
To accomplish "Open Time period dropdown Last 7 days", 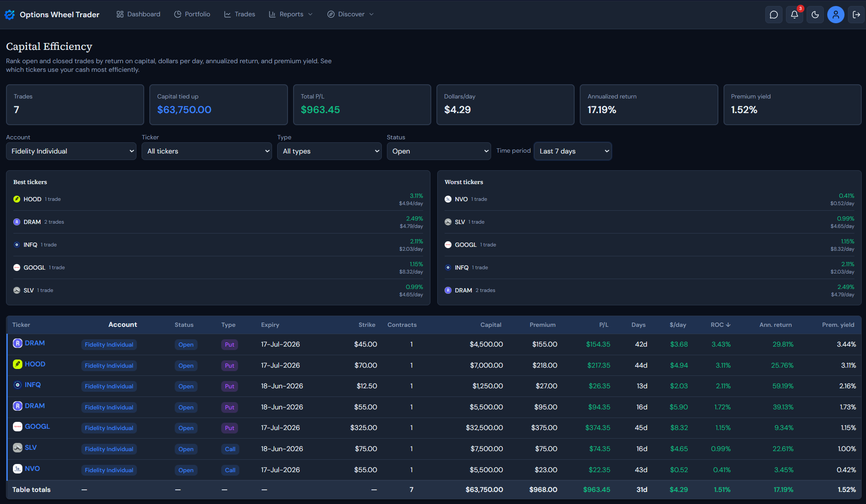I will [x=573, y=151].
